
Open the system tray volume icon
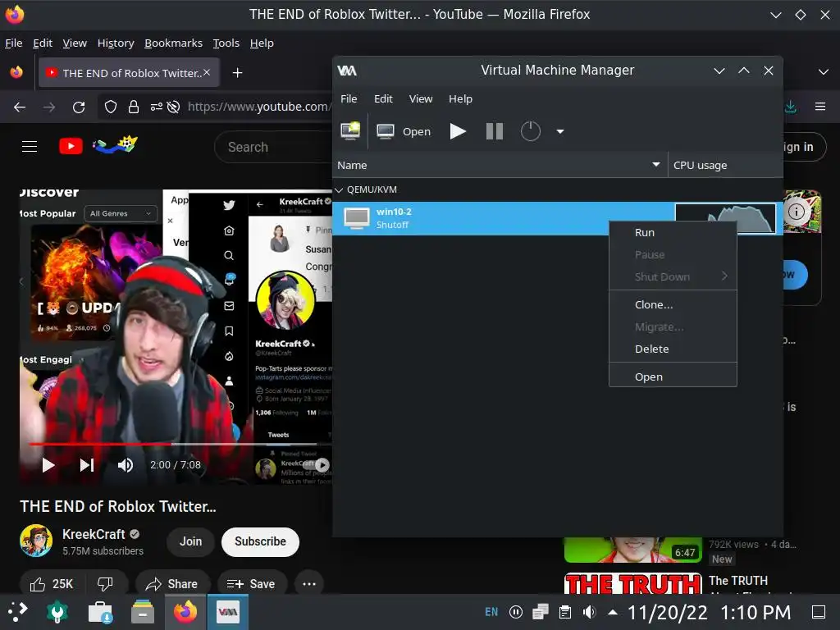(x=589, y=612)
